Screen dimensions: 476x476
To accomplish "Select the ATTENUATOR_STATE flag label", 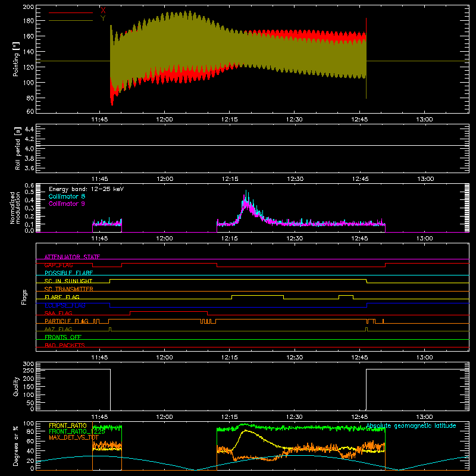I will click(72, 257).
